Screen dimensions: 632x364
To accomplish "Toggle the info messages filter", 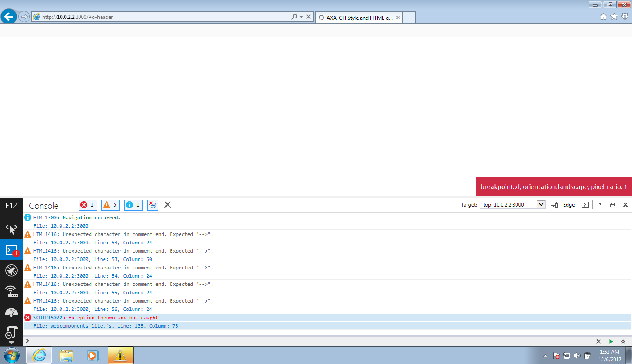I will pos(133,204).
